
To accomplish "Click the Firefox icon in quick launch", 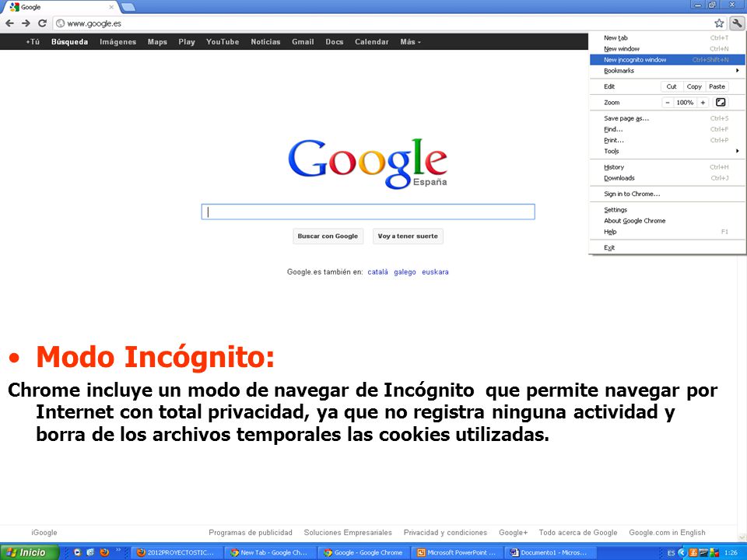I will pyautogui.click(x=105, y=552).
